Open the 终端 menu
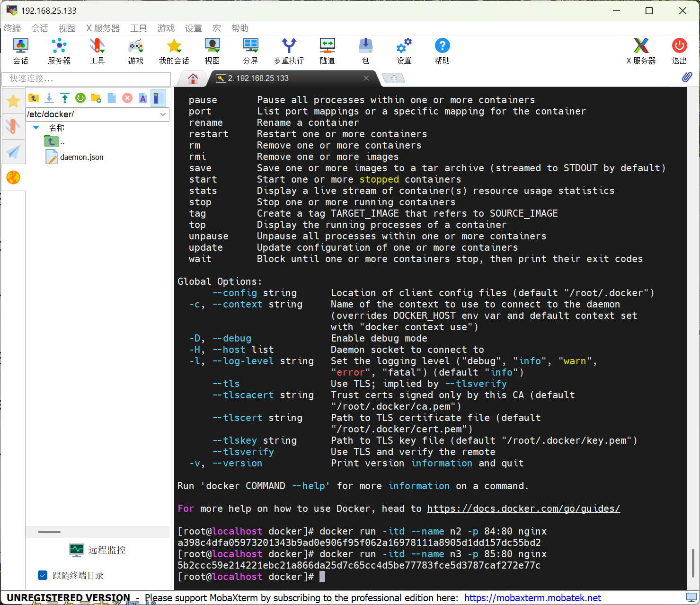Viewport: 700px width, 605px height. point(12,28)
